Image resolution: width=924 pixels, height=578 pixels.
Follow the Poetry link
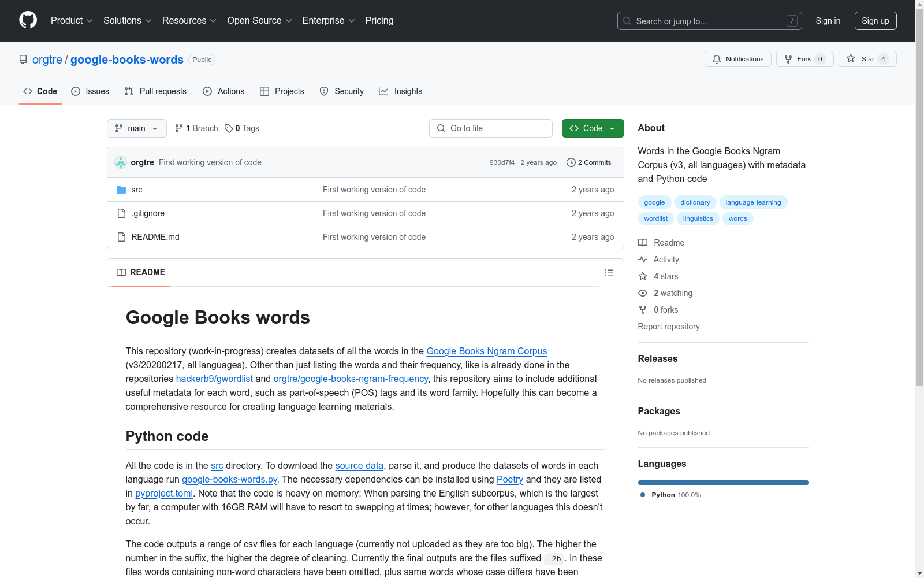pos(510,479)
